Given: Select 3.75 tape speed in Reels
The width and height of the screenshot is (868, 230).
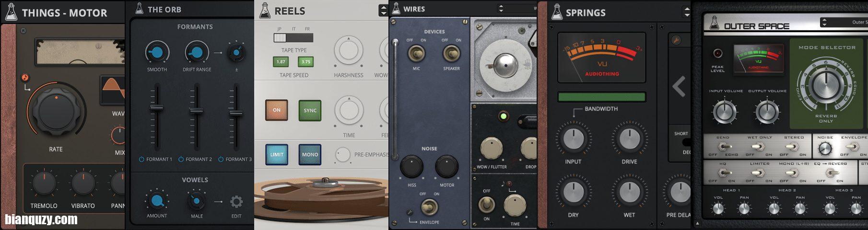Looking at the screenshot, I should (305, 61).
